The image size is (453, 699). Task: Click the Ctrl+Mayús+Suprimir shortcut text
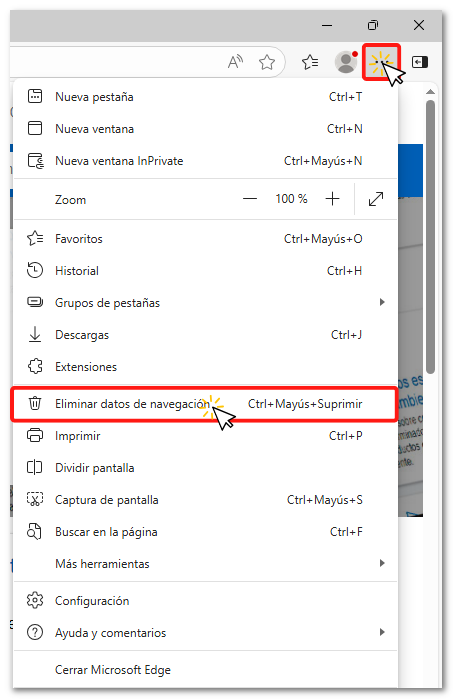click(x=305, y=404)
